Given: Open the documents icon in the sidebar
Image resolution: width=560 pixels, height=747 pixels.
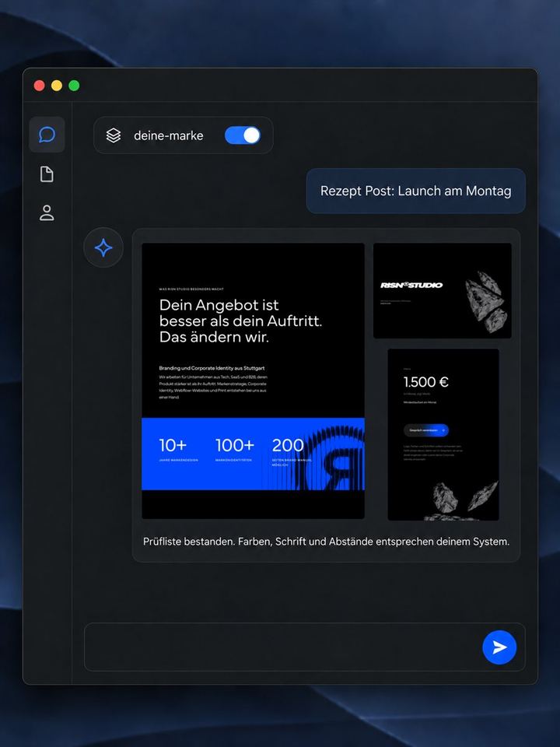Looking at the screenshot, I should click(x=47, y=174).
